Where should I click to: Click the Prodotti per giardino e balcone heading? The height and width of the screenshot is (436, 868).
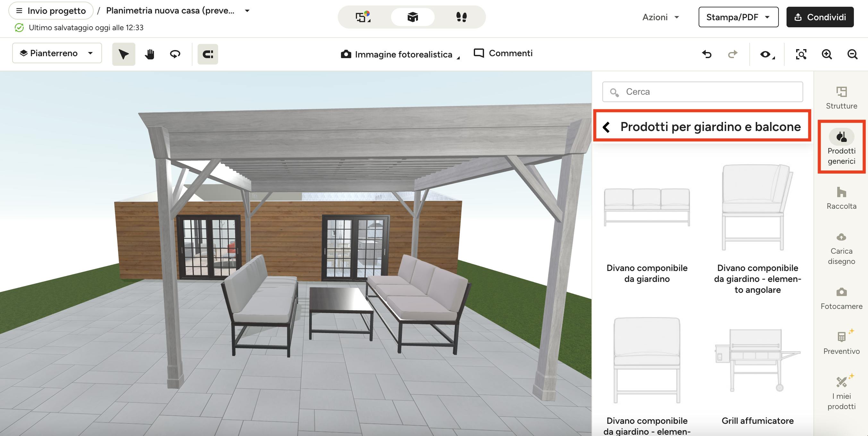point(710,127)
